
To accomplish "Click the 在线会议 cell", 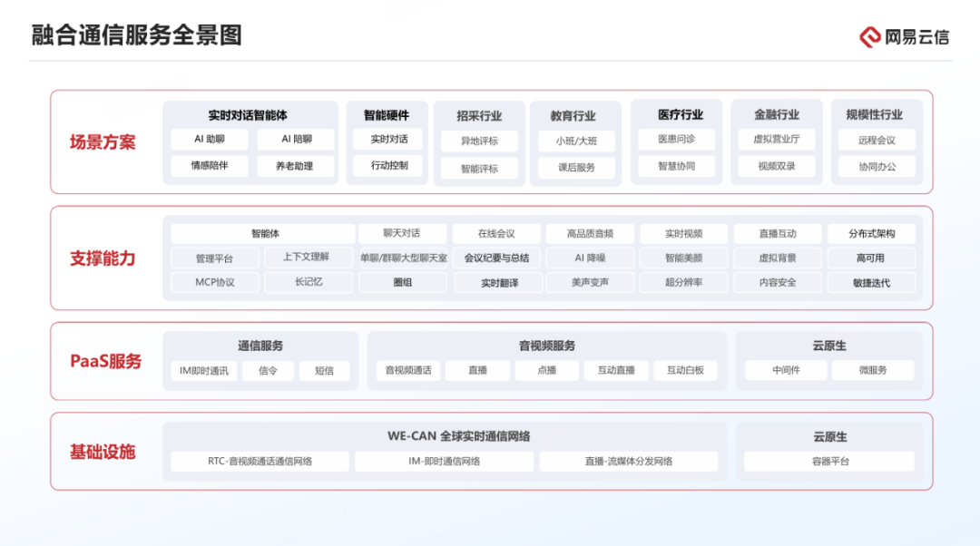I will click(496, 234).
